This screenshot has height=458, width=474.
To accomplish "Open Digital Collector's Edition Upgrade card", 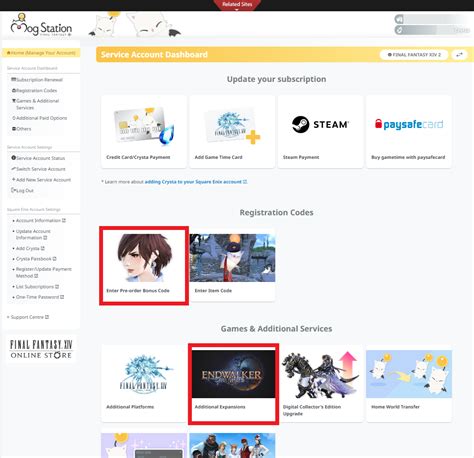I will point(320,383).
